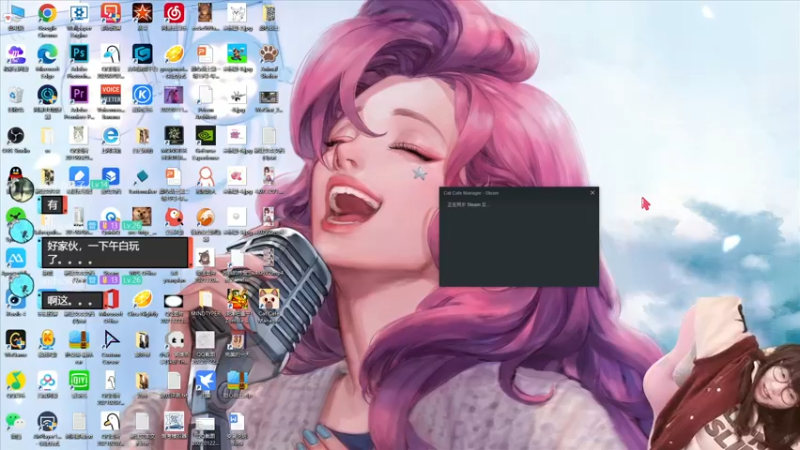Close the Cat Cafe Manager Steam dialog
The width and height of the screenshot is (800, 450).
(x=592, y=193)
